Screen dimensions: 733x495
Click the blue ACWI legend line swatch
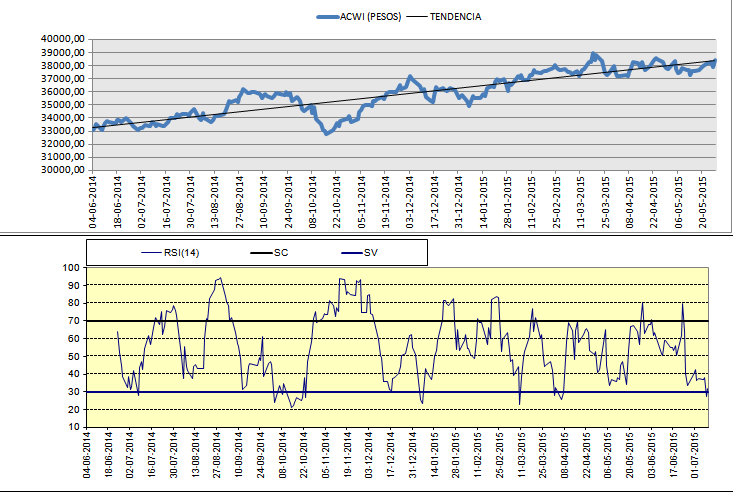[x=328, y=17]
